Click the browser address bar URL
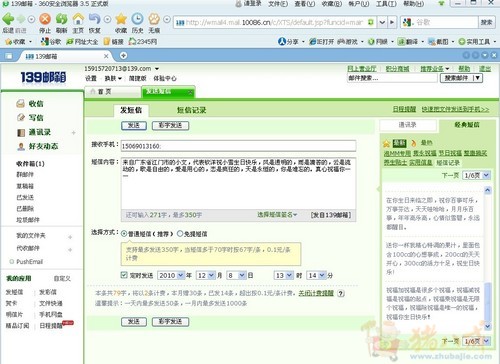 click(x=275, y=22)
